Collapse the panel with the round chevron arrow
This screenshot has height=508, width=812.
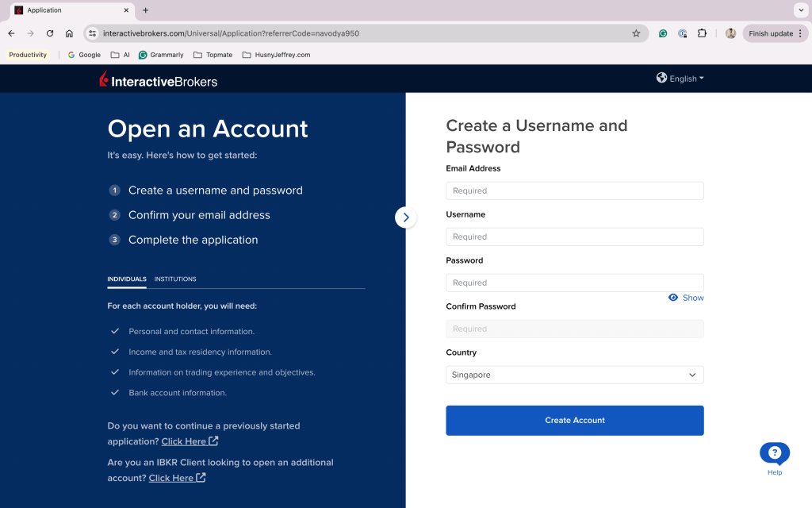coord(405,217)
